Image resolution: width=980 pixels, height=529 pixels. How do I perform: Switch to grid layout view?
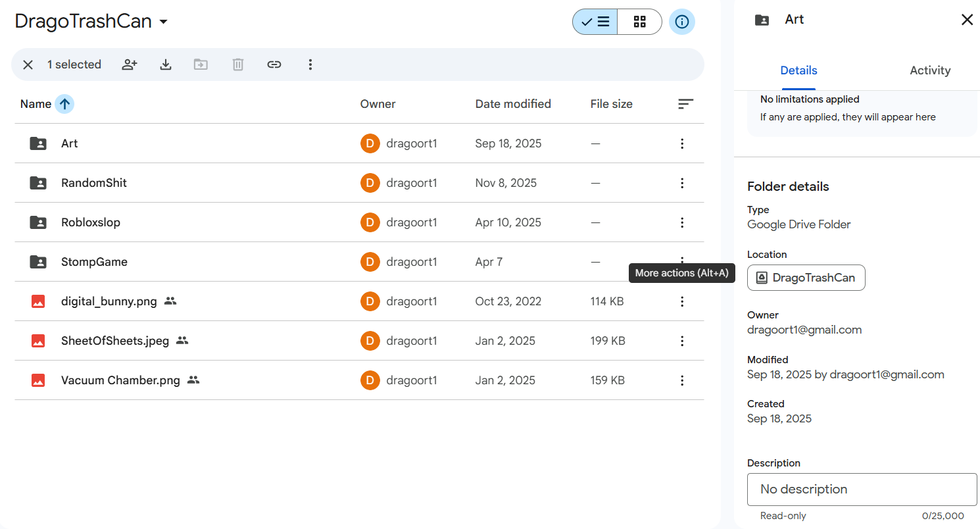[x=639, y=22]
